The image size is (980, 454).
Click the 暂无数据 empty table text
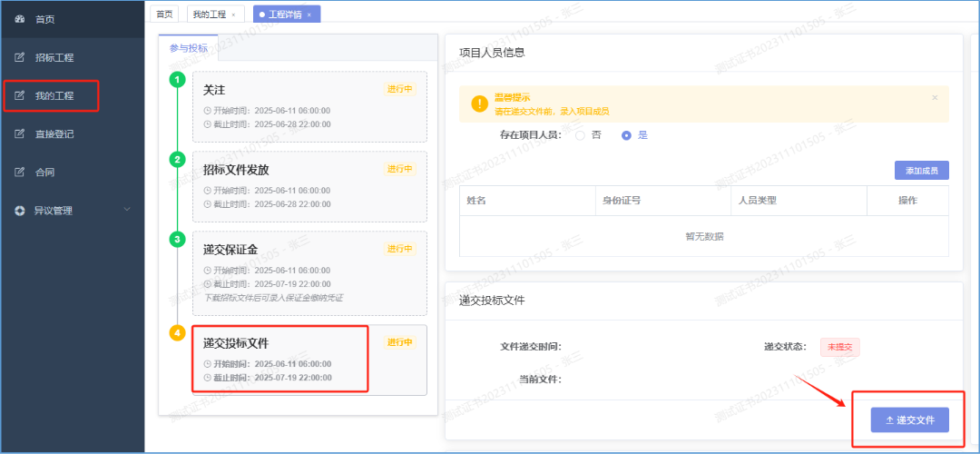click(704, 236)
